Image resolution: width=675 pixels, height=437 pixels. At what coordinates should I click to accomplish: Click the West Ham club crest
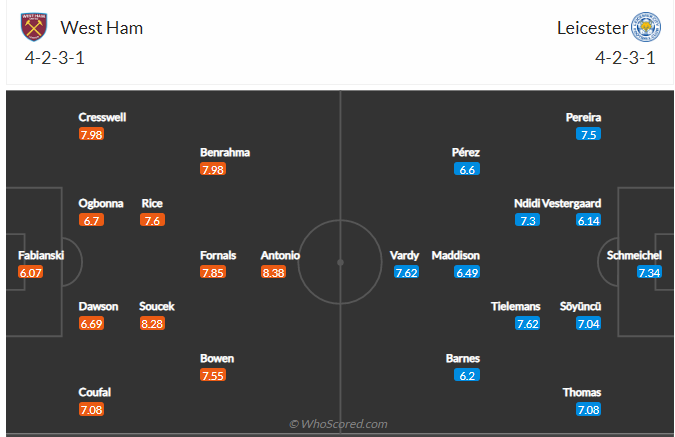point(34,25)
